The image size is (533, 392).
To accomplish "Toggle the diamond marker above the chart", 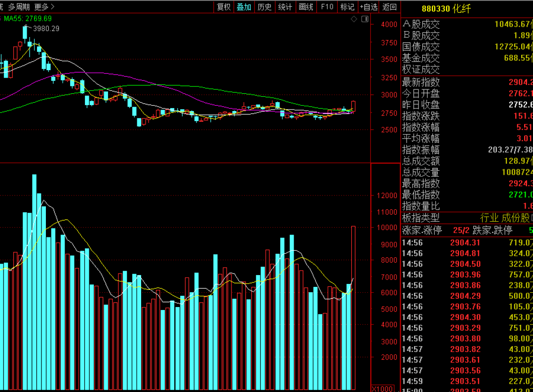I will [353, 18].
